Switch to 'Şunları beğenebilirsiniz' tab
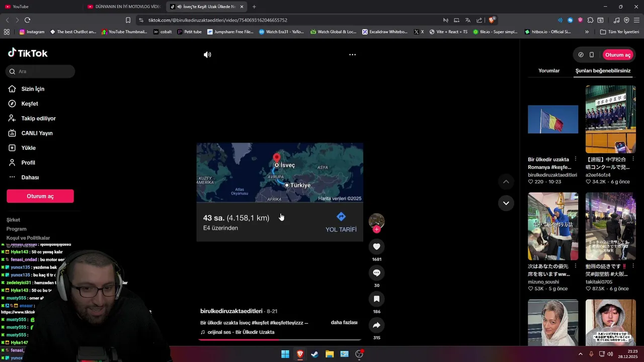Screen dimensions: 644x362 pyautogui.click(x=603, y=71)
